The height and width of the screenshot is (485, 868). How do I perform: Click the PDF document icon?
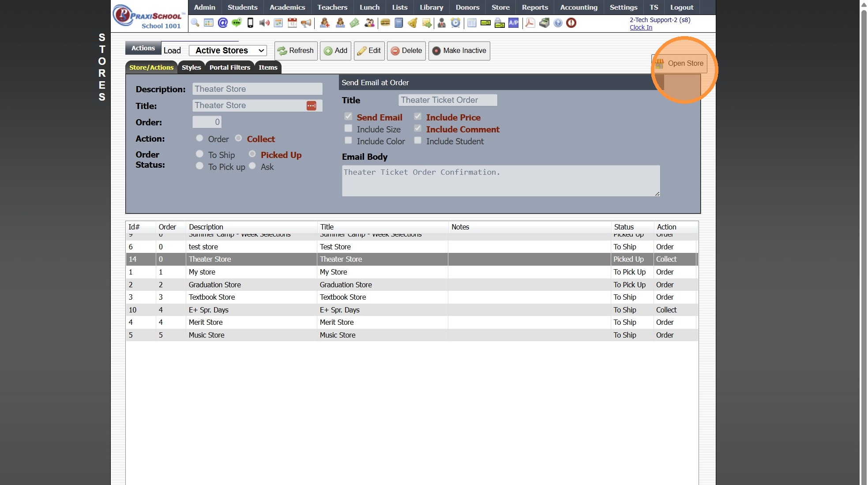point(530,23)
